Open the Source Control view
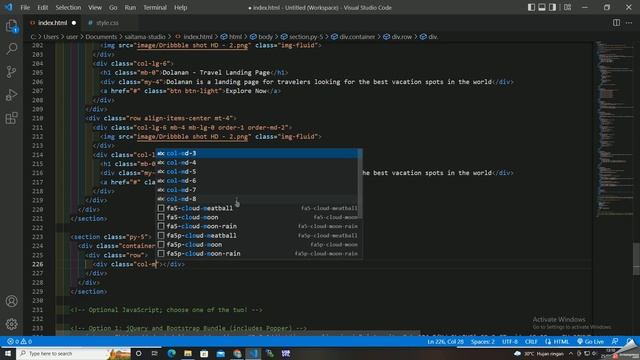 point(11,72)
